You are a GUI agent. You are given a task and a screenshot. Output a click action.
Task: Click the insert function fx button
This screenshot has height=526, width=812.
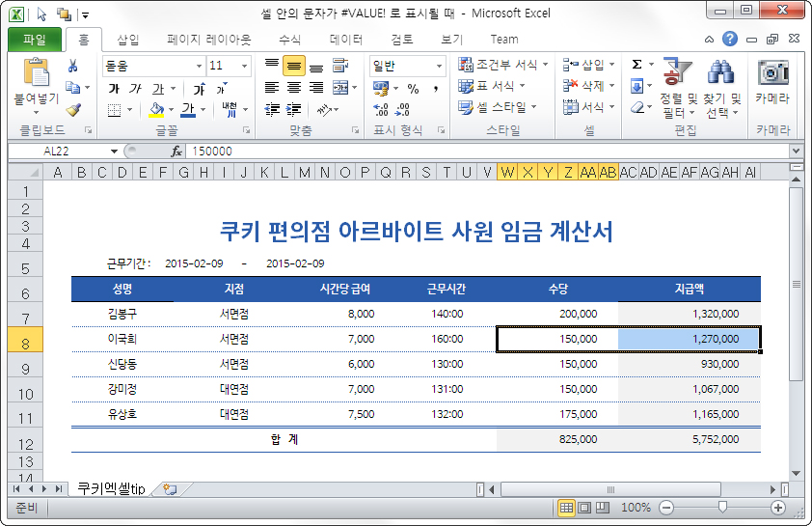176,152
